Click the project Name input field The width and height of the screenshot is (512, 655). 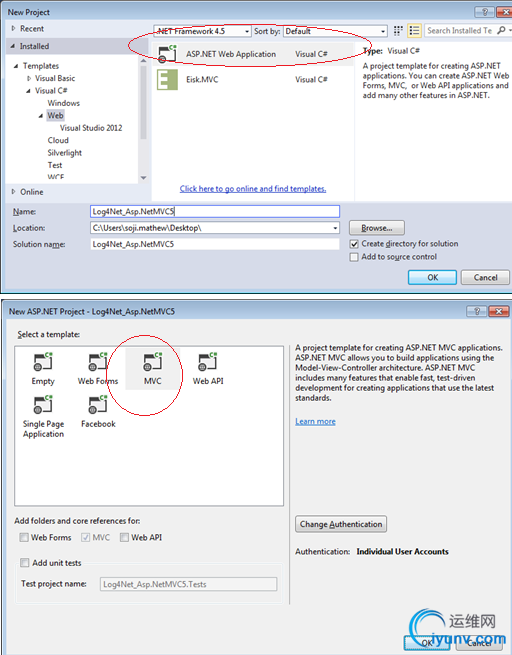(215, 211)
